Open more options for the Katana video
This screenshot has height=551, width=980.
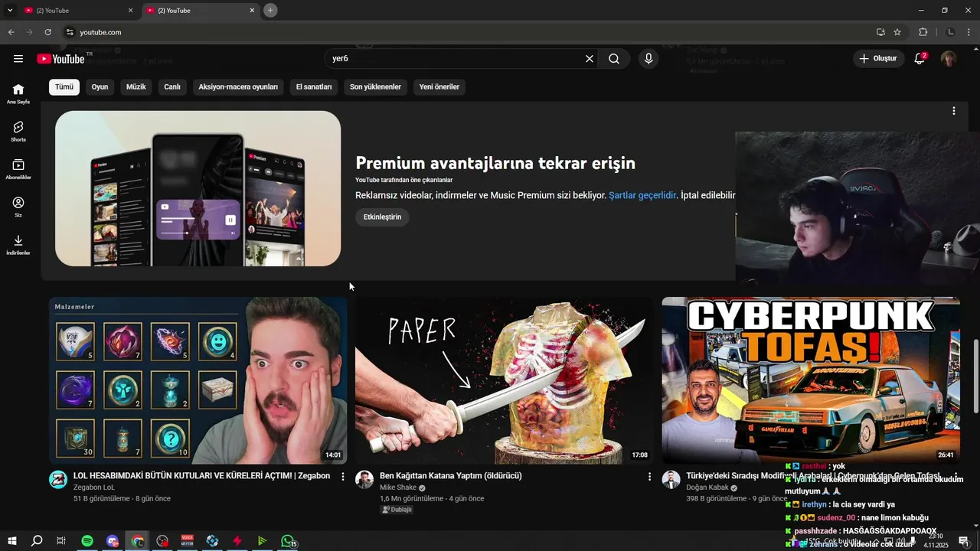click(x=649, y=476)
